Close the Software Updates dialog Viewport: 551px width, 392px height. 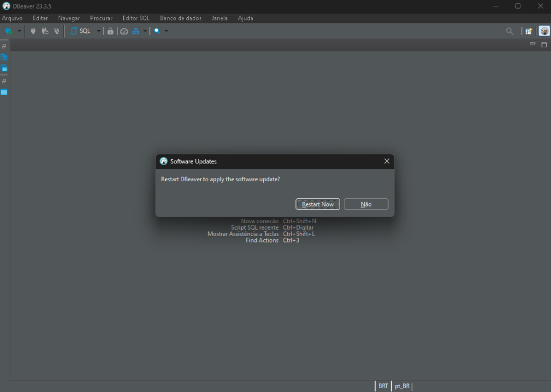pyautogui.click(x=386, y=161)
